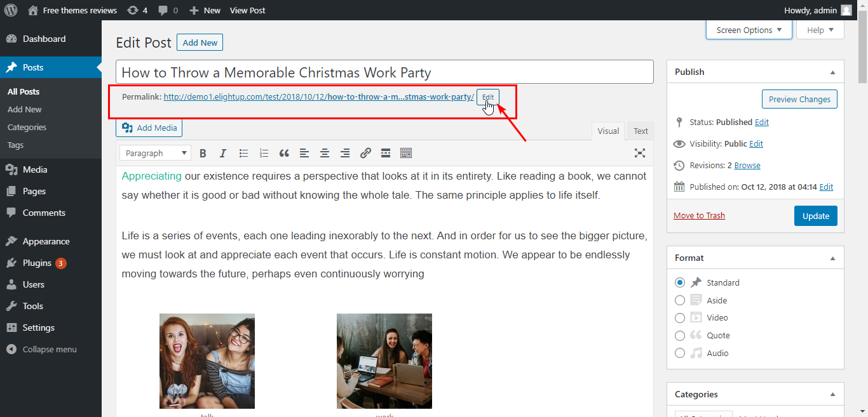Viewport: 868px width, 417px height.
Task: Switch to the Text editor tab
Action: pyautogui.click(x=641, y=131)
